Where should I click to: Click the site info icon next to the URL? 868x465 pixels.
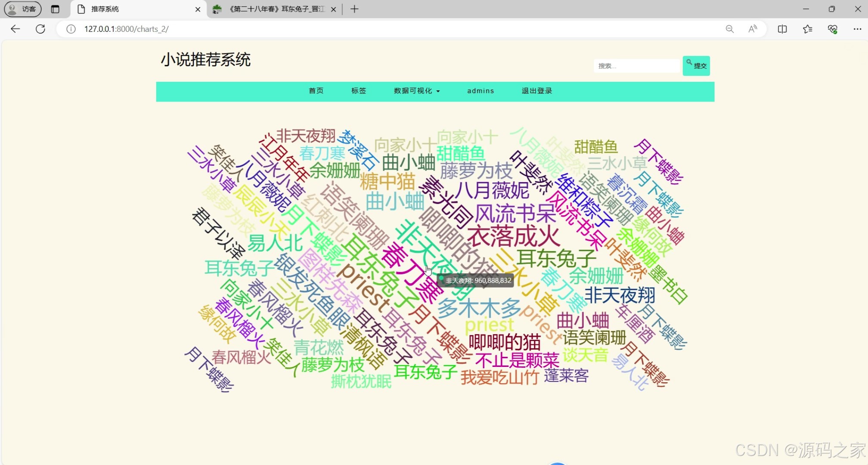coord(70,29)
